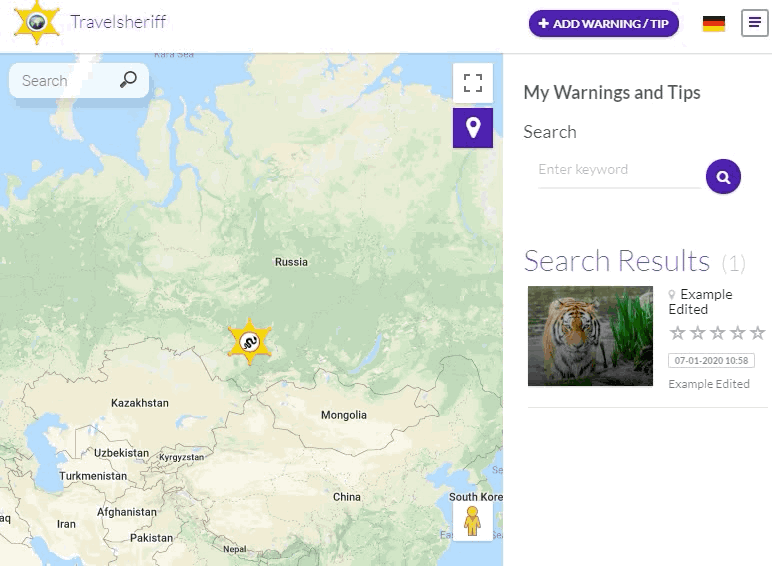Click the small pin icon beside Example Edited

pos(672,294)
